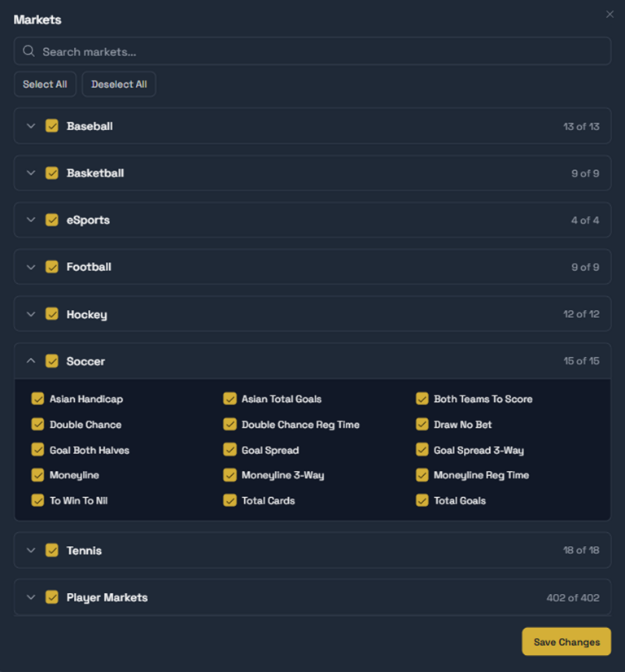Expand the Baseball markets section

tap(31, 126)
